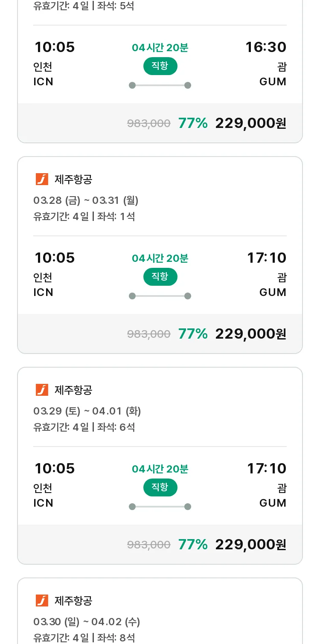Viewport: 320px width, 644px height.
Task: Click 직항 badge on the 16:30 arrival flight
Action: point(160,66)
